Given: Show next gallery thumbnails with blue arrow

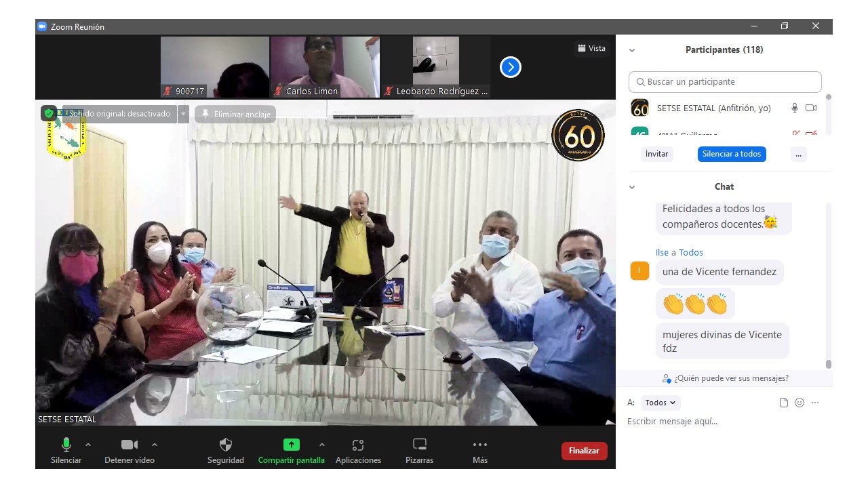Looking at the screenshot, I should click(x=511, y=67).
